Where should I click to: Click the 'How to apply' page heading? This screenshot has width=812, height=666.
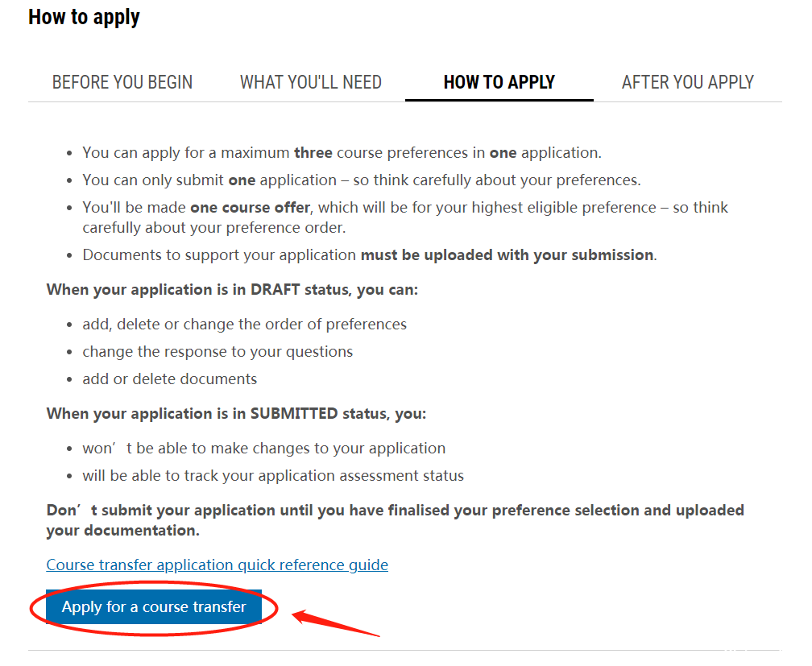84,17
